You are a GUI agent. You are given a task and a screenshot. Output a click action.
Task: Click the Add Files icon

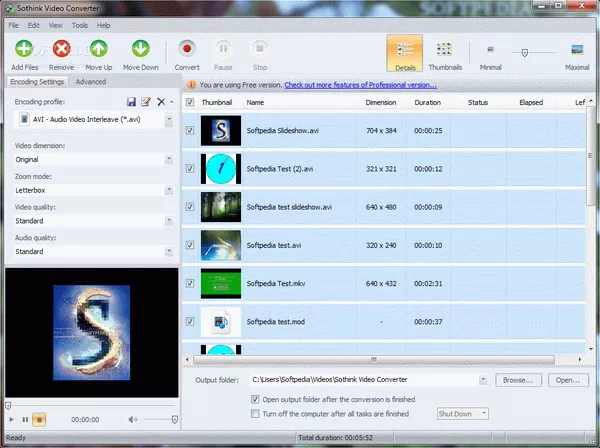[x=24, y=49]
